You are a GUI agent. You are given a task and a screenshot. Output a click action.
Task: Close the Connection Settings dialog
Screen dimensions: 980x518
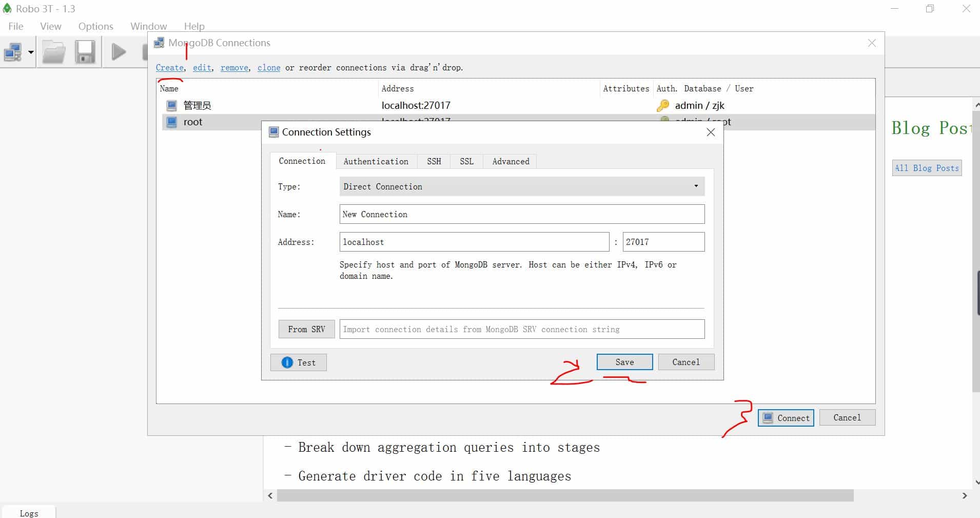(711, 132)
